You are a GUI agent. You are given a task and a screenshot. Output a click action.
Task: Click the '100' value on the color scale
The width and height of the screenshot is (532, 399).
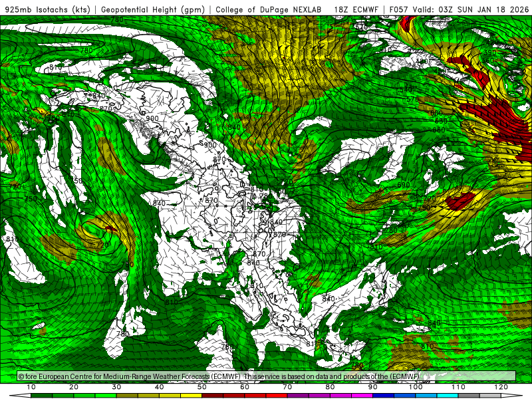[416, 387]
